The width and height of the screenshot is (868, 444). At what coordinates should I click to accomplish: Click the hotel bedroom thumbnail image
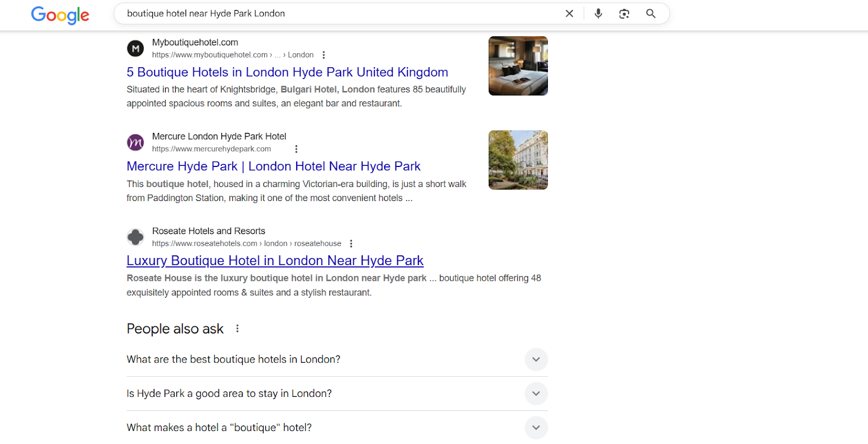pyautogui.click(x=518, y=66)
